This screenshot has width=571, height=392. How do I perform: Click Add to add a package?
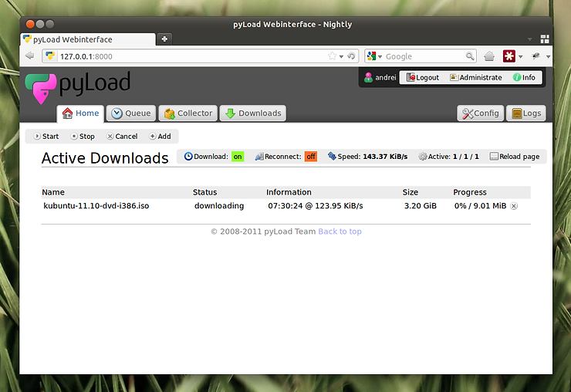tap(160, 137)
